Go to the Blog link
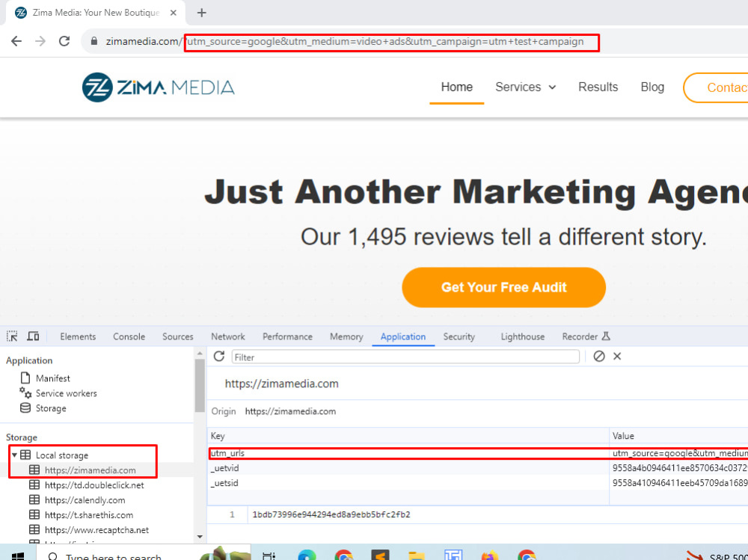The width and height of the screenshot is (748, 560). coord(652,87)
